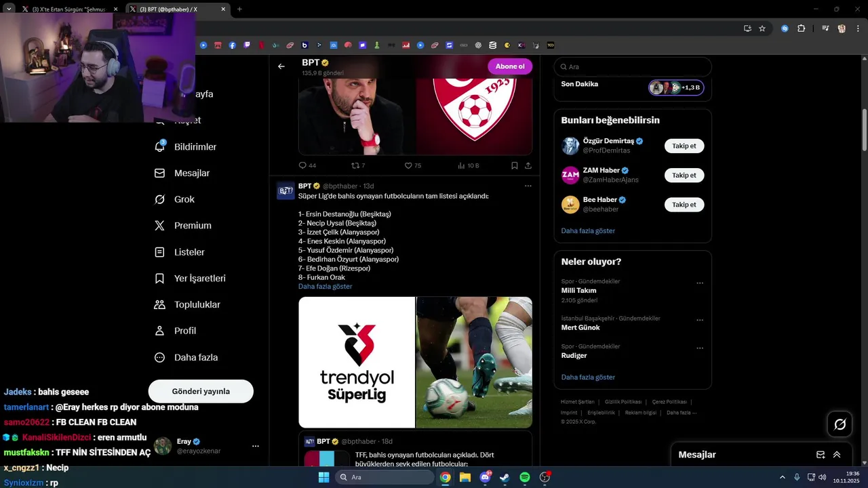Follow Özgür Demirtaş with Takip et
The width and height of the screenshot is (868, 488).
click(684, 146)
